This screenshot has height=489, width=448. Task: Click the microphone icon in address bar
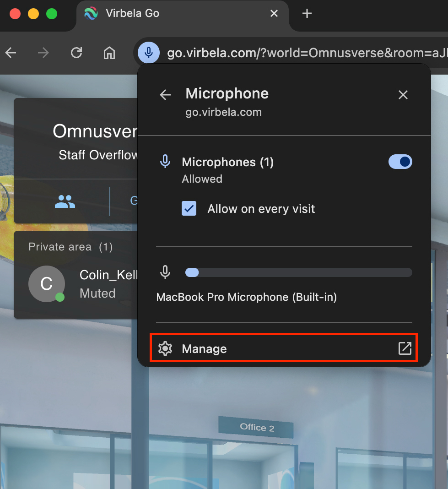point(148,53)
